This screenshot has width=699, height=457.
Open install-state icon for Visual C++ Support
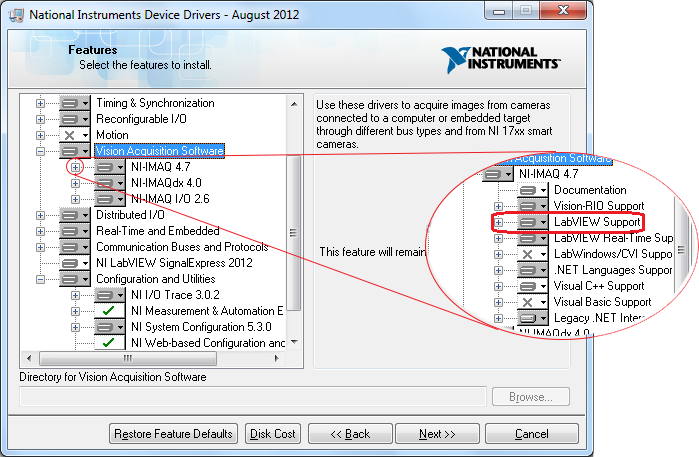[x=533, y=286]
